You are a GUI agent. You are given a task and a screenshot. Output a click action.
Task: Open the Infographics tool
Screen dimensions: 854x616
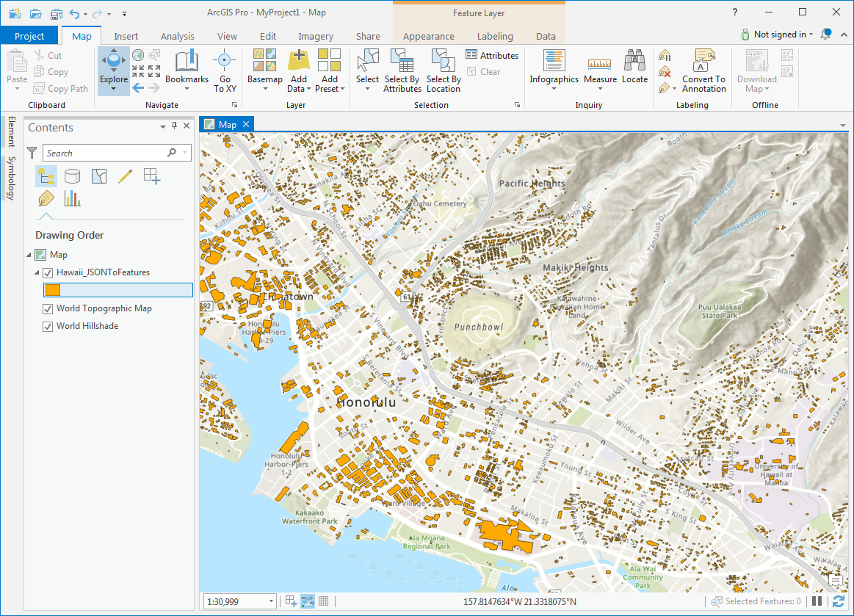point(554,70)
